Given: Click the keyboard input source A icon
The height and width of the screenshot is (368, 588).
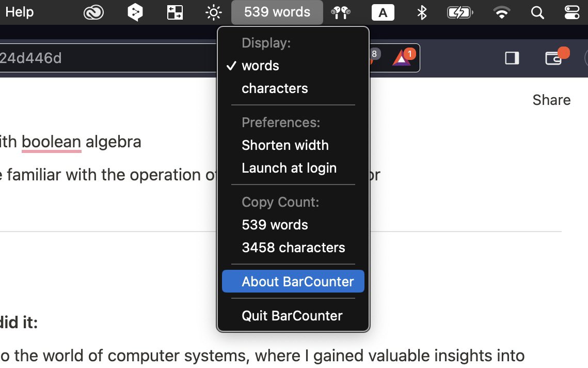Looking at the screenshot, I should pyautogui.click(x=383, y=12).
